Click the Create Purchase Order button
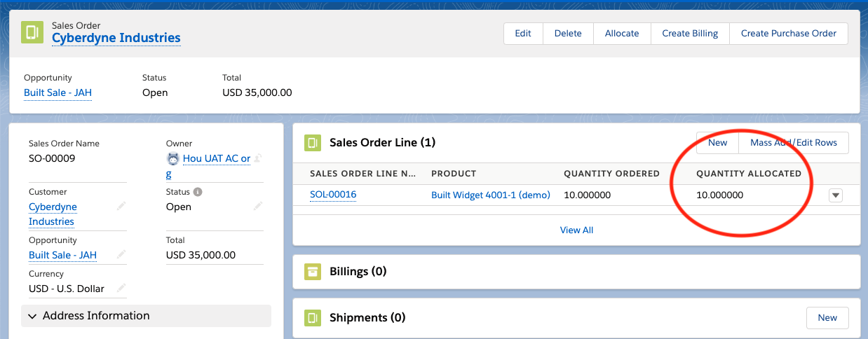The width and height of the screenshot is (868, 339). coord(789,34)
